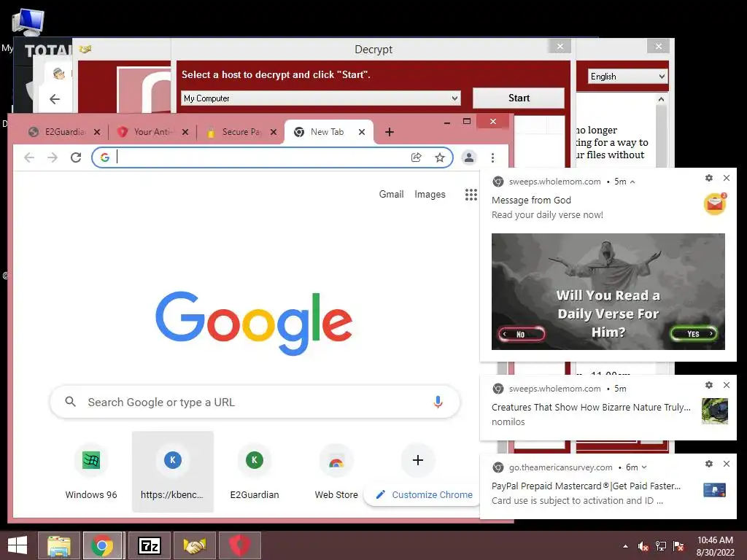
Task: Open Web Store shortcut
Action: click(x=336, y=472)
